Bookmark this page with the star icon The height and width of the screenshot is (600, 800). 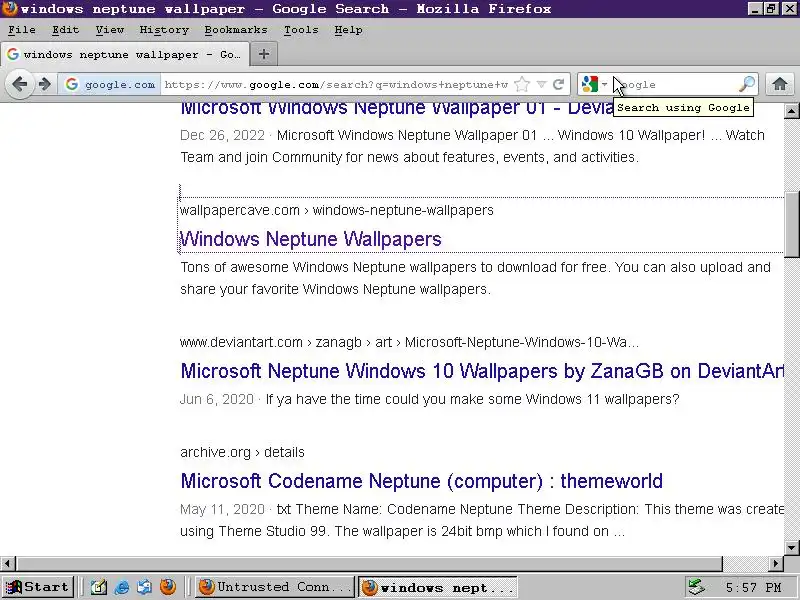click(x=522, y=84)
